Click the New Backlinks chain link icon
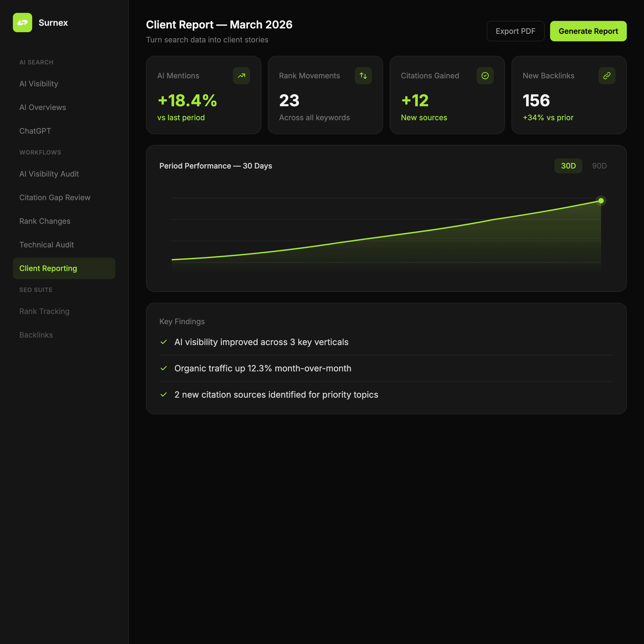The image size is (644, 644). pos(607,76)
